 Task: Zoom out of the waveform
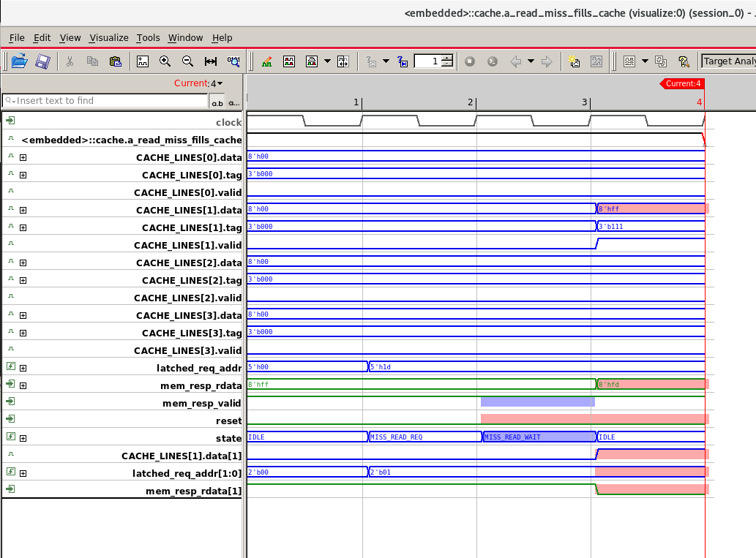pyautogui.click(x=187, y=61)
